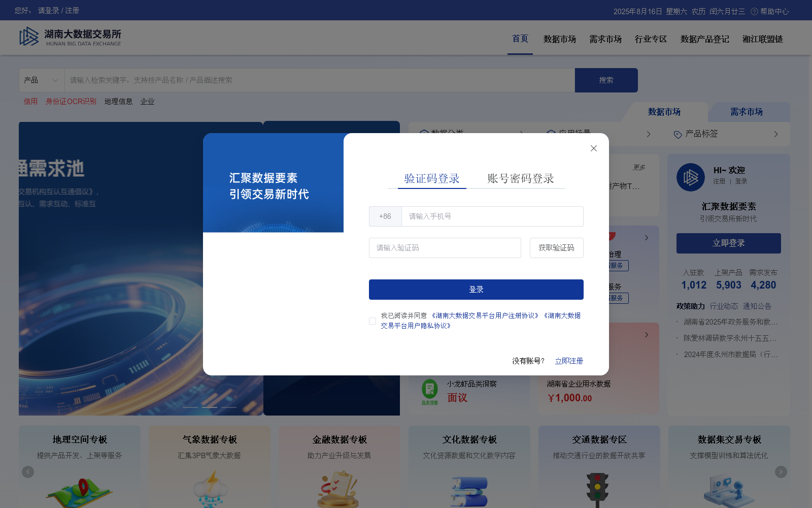
Task: Click the blue 登录 button in dialog
Action: coord(476,290)
